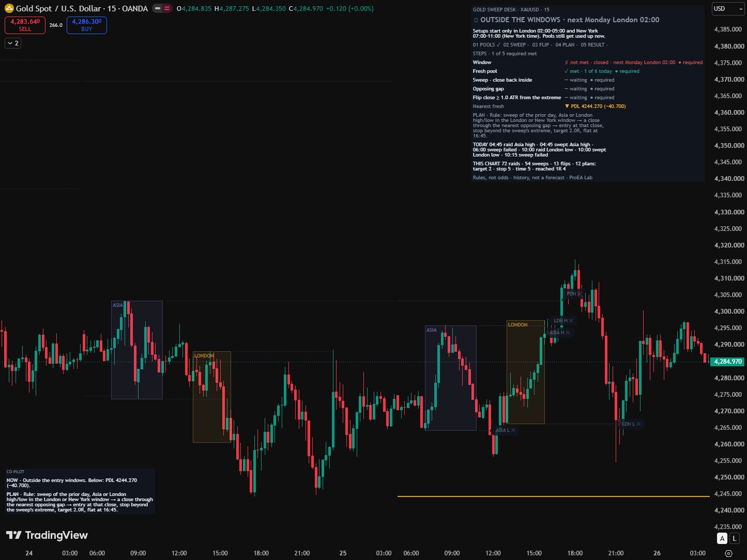Click date label 26 on time axis

click(x=657, y=553)
